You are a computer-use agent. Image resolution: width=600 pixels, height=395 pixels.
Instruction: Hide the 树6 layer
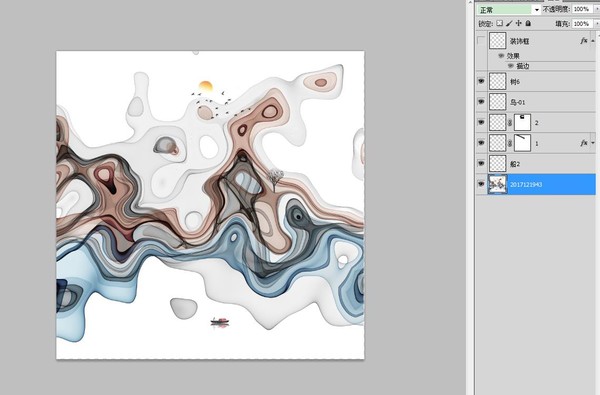click(x=481, y=81)
